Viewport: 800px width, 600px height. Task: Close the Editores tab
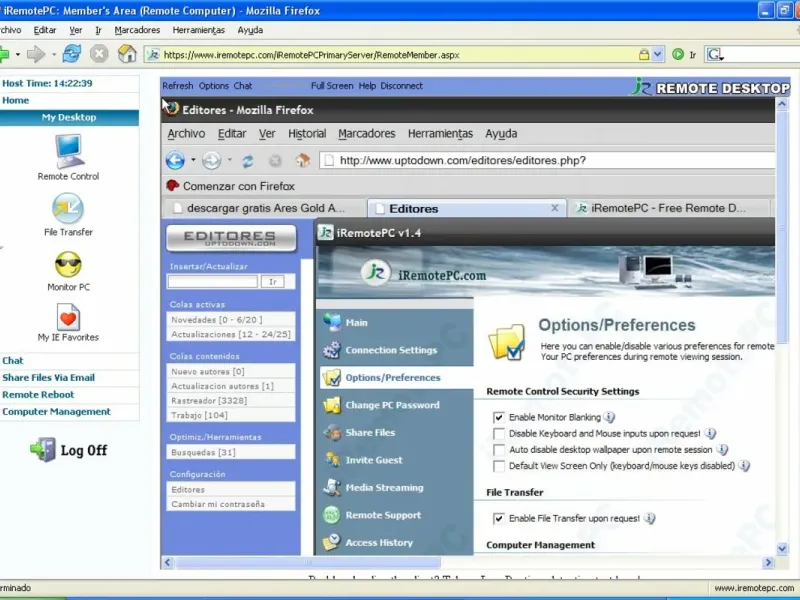coord(555,208)
